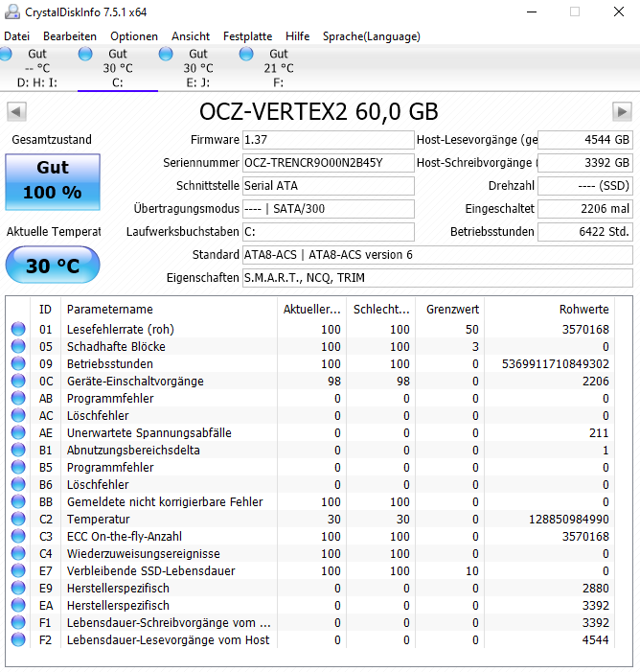Viewport: 640px width, 672px height.
Task: Switch to the E: J: disk tab
Action: click(198, 68)
